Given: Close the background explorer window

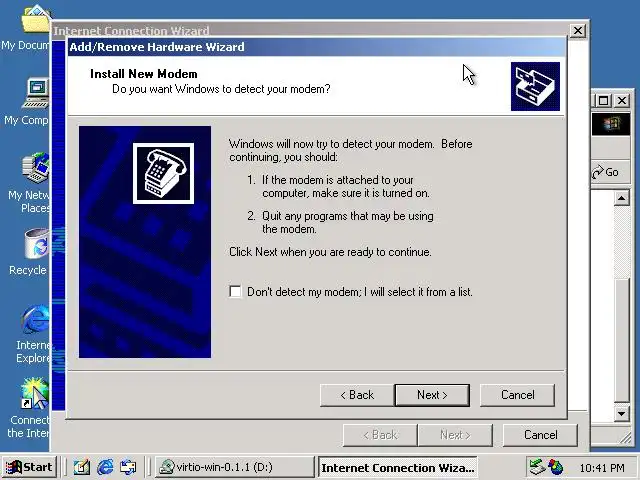Looking at the screenshot, I should point(622,100).
